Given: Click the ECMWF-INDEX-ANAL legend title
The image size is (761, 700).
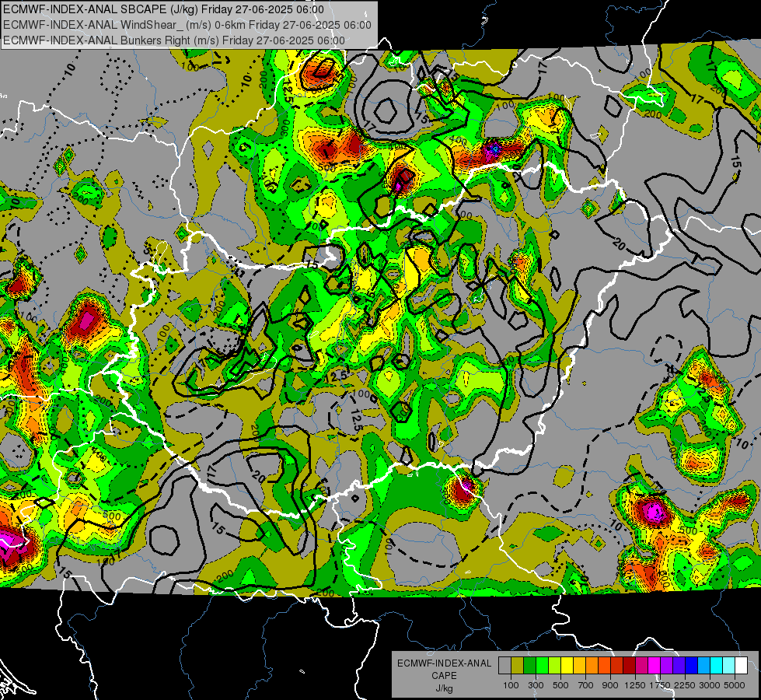Looking at the screenshot, I should click(x=444, y=663).
